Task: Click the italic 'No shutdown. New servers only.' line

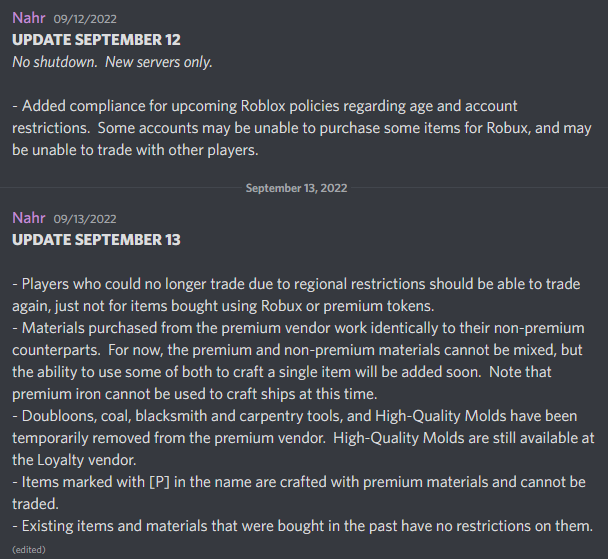Action: pos(112,62)
